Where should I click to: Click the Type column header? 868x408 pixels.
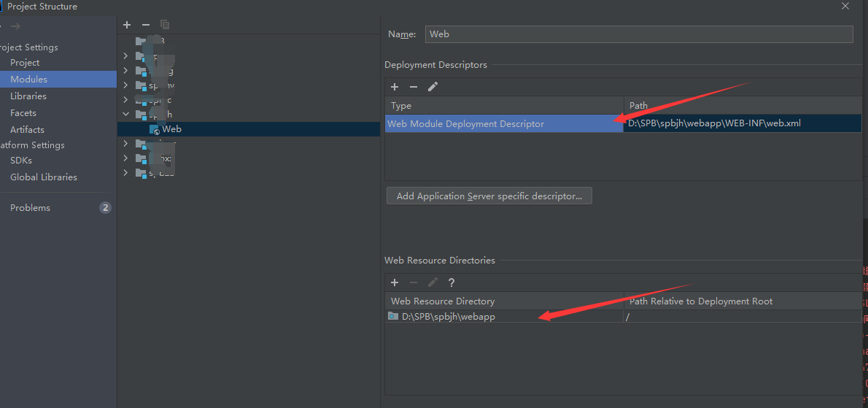point(504,106)
